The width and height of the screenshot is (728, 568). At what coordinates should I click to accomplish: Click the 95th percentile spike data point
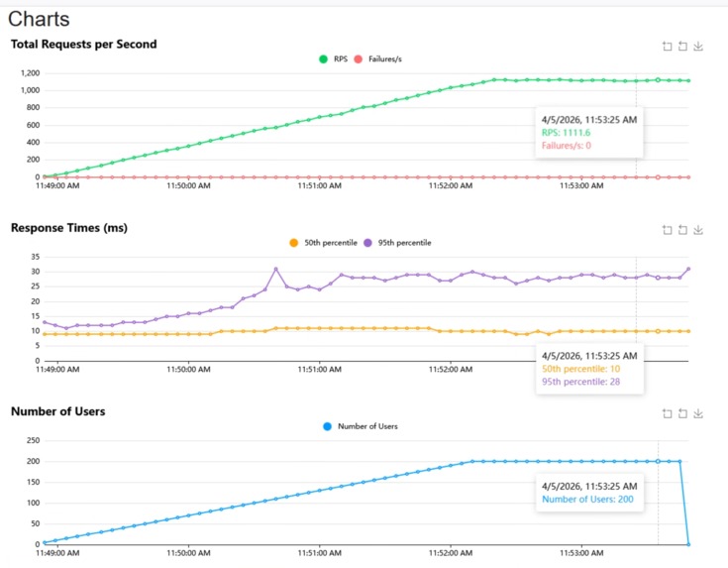coord(275,269)
